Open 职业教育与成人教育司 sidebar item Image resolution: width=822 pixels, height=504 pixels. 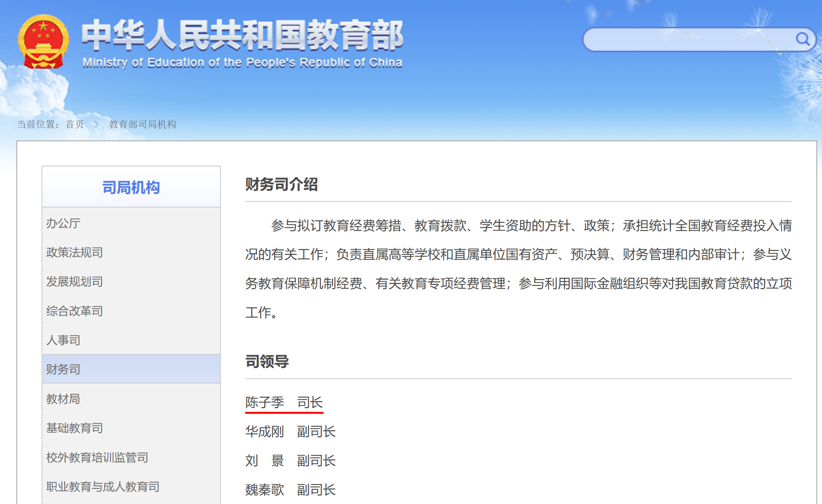(x=103, y=486)
